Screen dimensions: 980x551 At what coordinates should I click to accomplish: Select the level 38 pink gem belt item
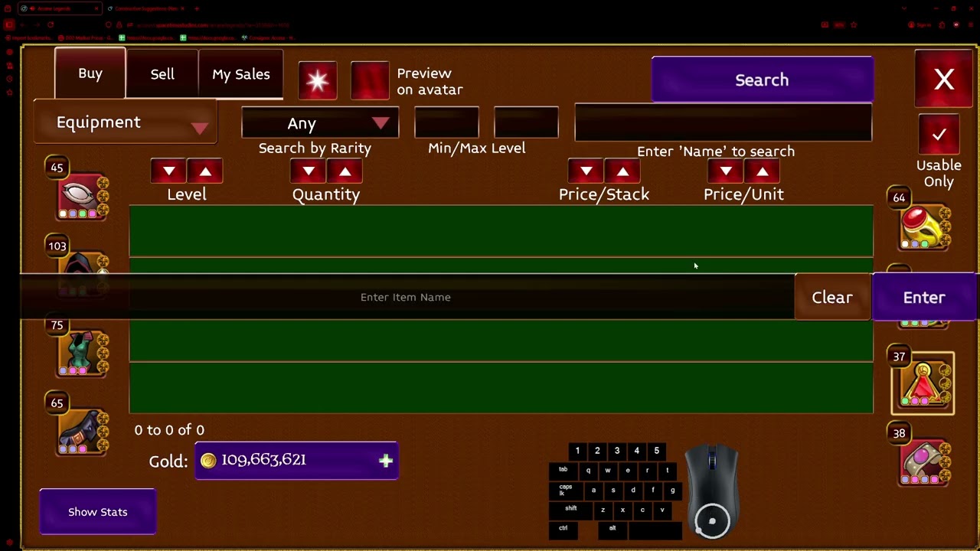coord(924,461)
